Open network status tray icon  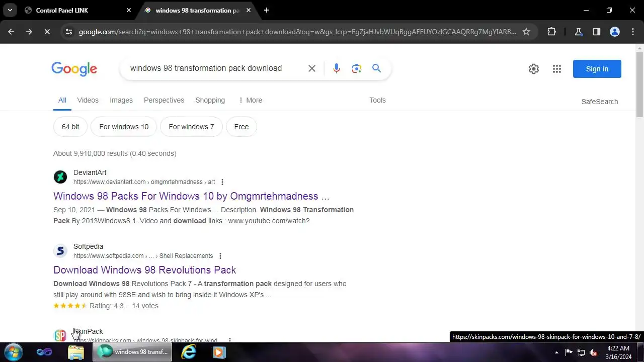click(581, 352)
